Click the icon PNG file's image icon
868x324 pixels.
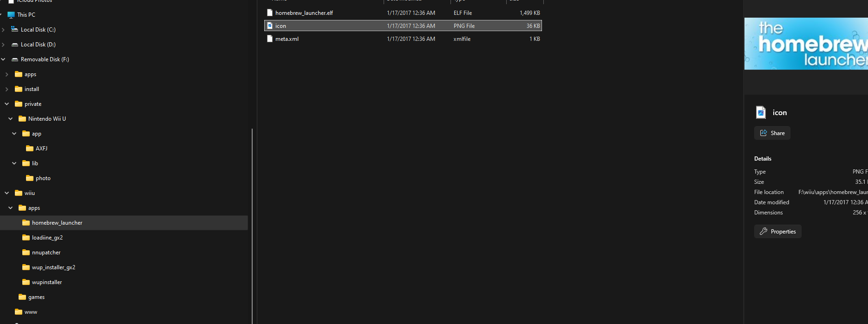coord(270,26)
